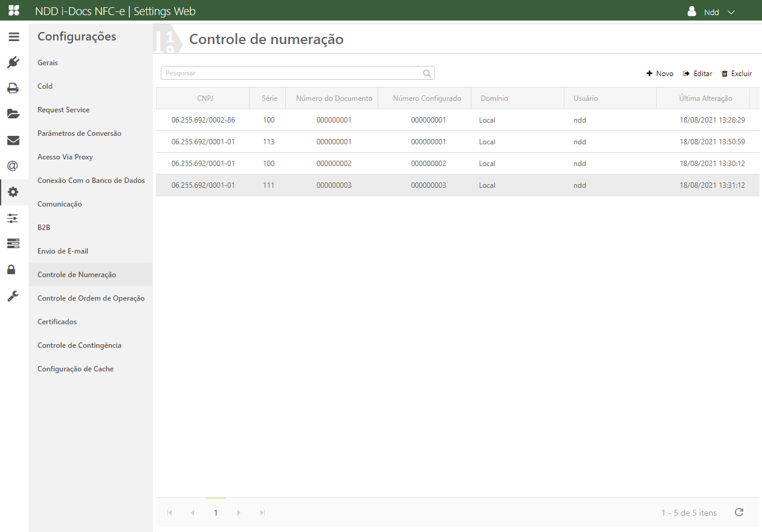Open Certificados settings menu item

pyautogui.click(x=57, y=322)
